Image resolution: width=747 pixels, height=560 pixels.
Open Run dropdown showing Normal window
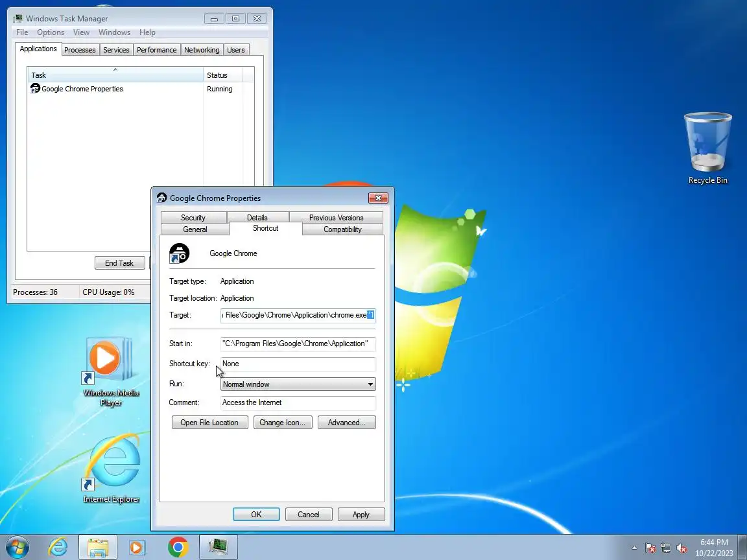[x=298, y=384]
